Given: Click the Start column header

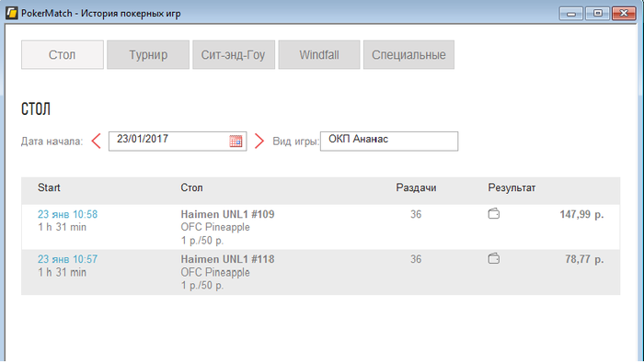Looking at the screenshot, I should (49, 187).
